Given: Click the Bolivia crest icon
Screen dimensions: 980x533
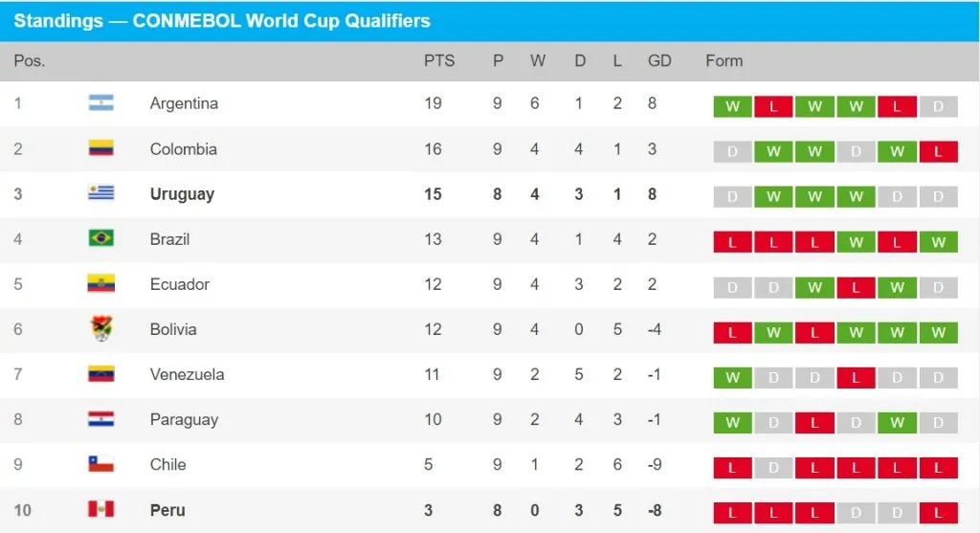Looking at the screenshot, I should click(x=100, y=329).
